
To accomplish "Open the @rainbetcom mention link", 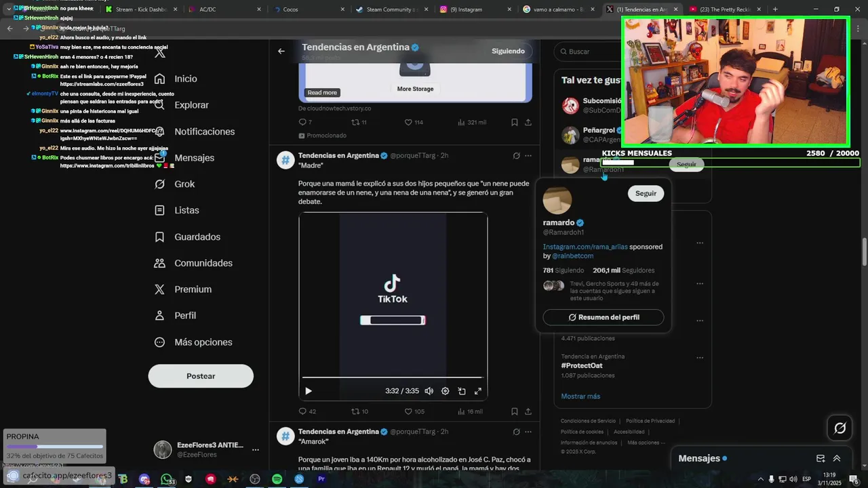I will click(573, 256).
